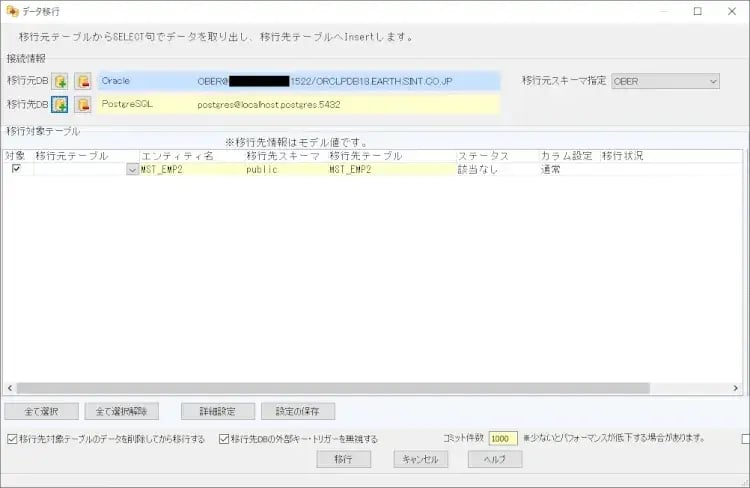750x488 pixels.
Task: Click the horizontal scrollbar of the table
Action: coord(330,389)
